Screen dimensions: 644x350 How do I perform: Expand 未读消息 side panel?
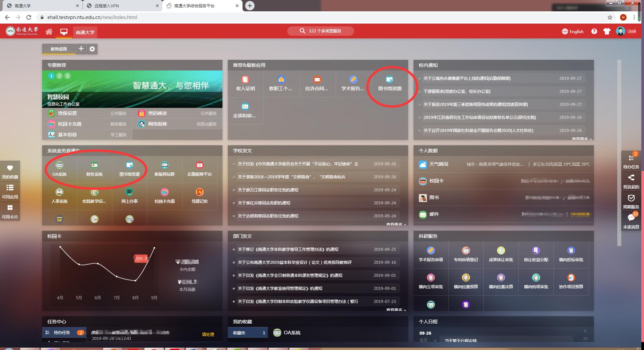click(631, 221)
